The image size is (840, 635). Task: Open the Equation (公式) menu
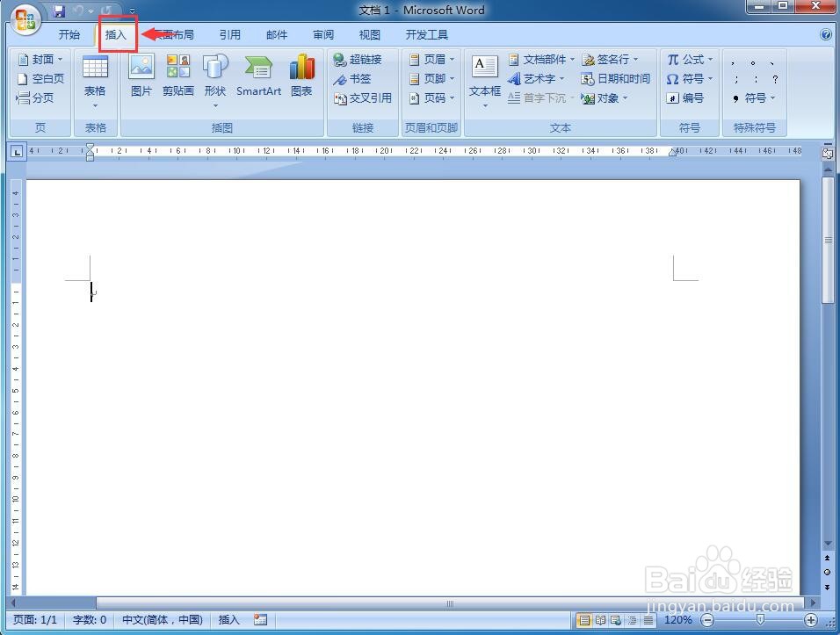click(690, 59)
